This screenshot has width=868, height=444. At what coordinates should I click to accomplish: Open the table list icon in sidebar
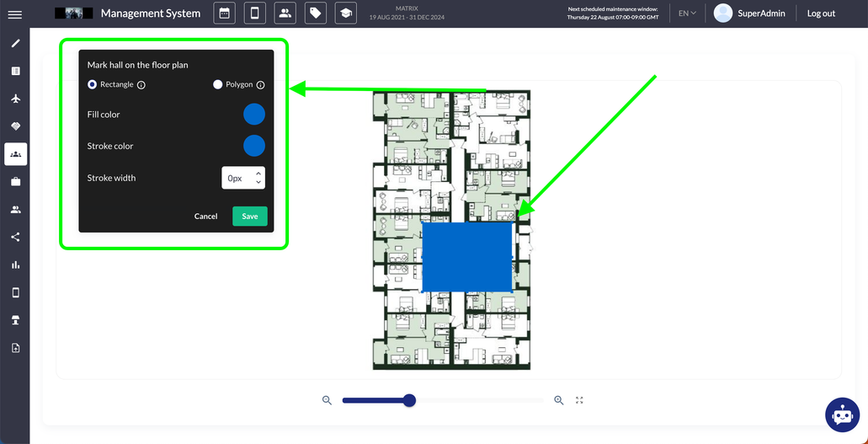coord(15,71)
